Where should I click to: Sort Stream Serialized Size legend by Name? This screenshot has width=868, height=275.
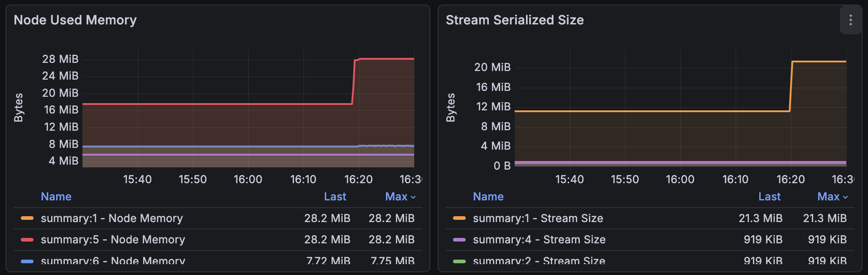pos(488,197)
